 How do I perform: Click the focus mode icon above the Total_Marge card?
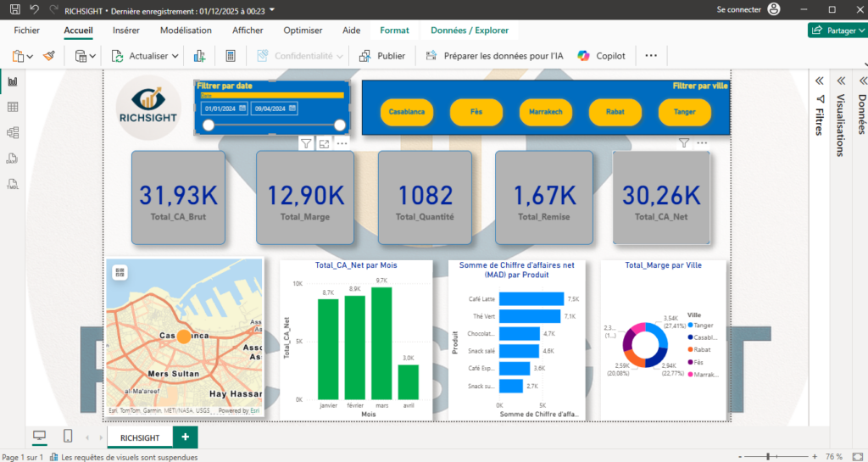[x=324, y=144]
